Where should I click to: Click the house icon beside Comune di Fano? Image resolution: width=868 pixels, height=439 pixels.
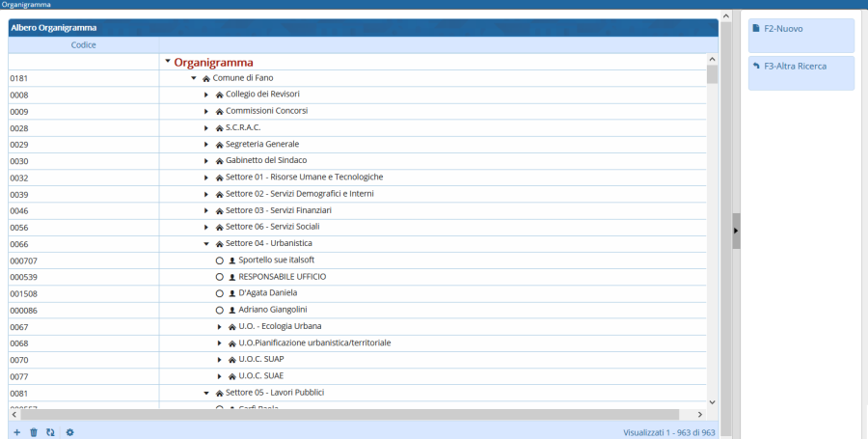pos(206,78)
